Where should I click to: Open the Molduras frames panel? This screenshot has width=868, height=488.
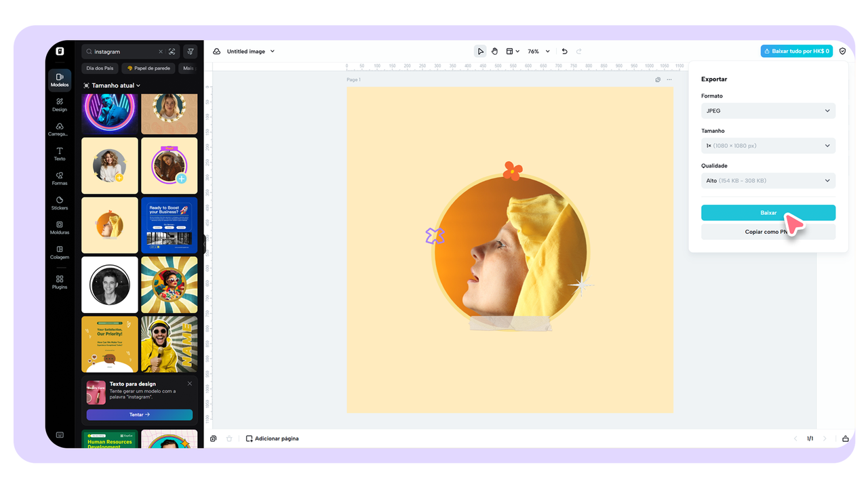(x=60, y=228)
